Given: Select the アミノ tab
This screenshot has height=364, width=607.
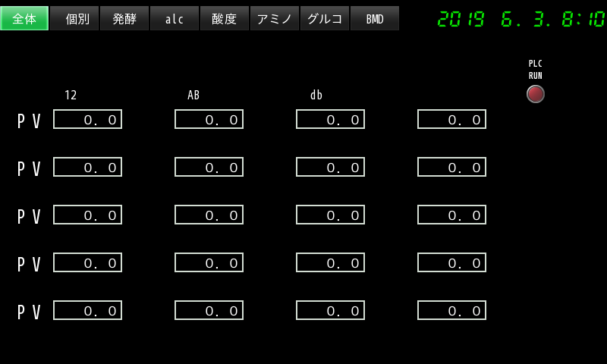Looking at the screenshot, I should (275, 19).
